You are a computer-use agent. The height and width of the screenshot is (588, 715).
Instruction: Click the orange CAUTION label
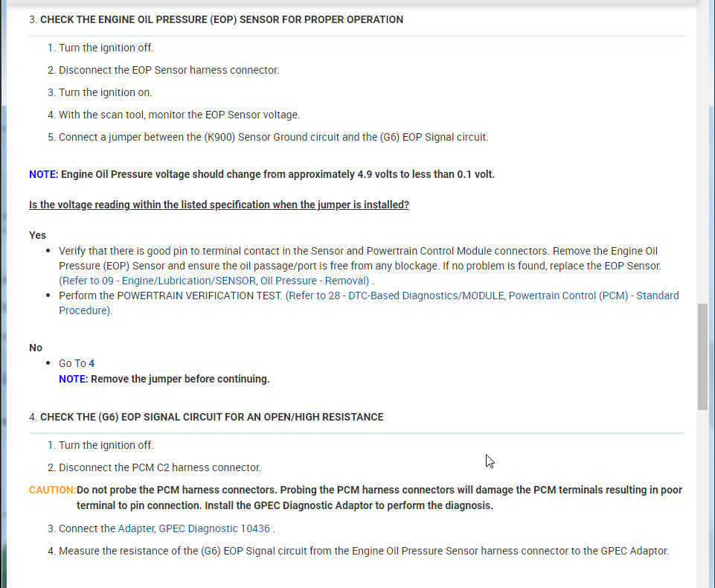point(52,490)
